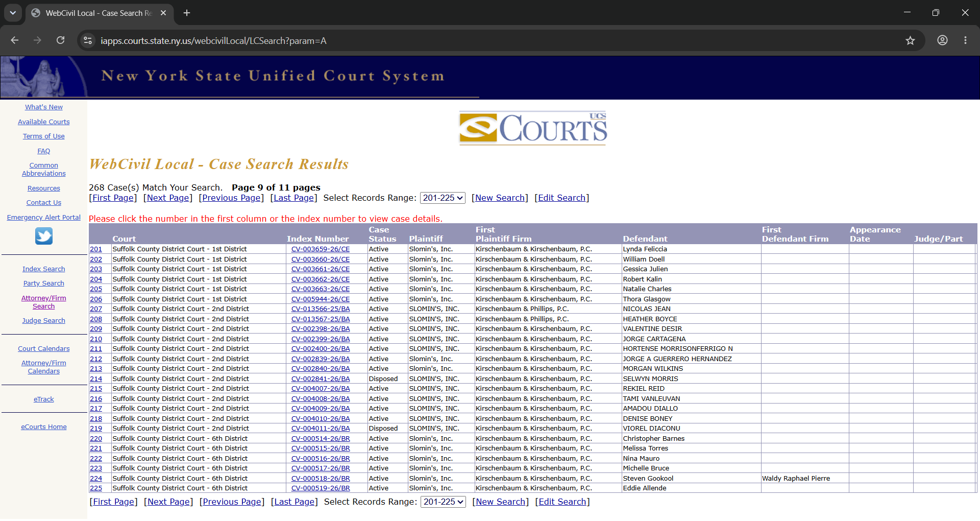
Task: Open What's New in sidebar
Action: click(44, 107)
